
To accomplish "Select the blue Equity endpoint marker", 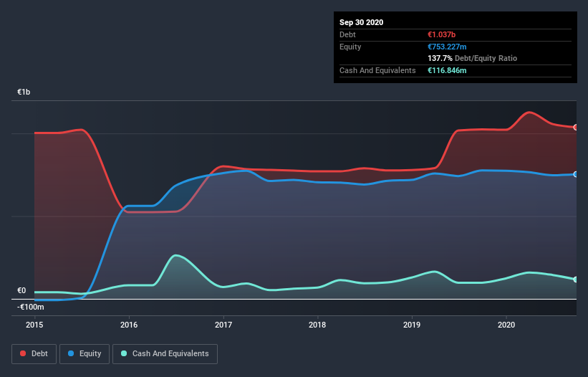I will click(x=575, y=174).
